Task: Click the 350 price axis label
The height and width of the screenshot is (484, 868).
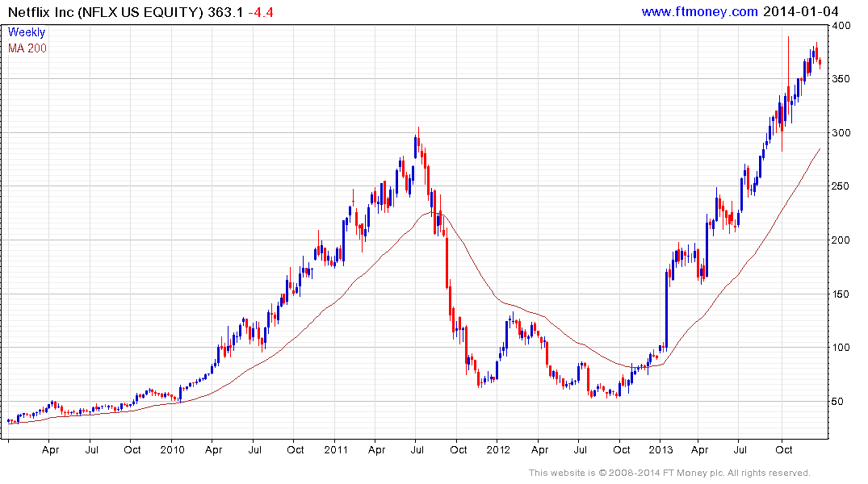Action: (841, 79)
